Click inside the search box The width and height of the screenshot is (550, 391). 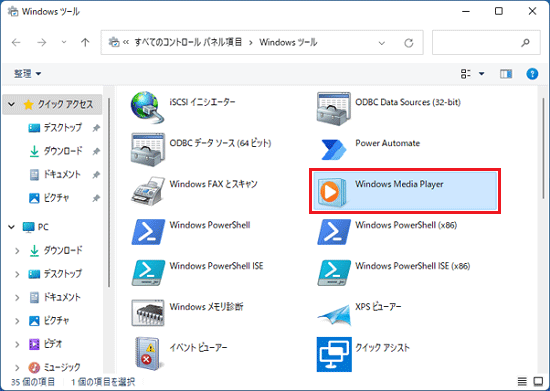click(486, 43)
